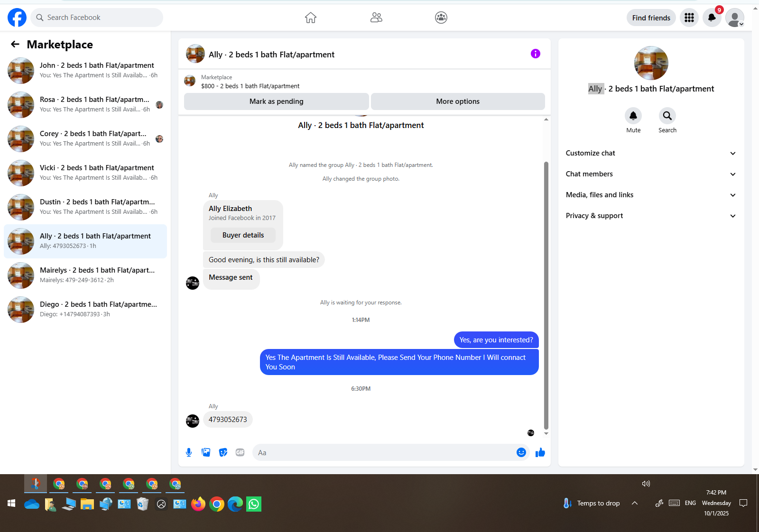The width and height of the screenshot is (759, 532).
Task: Choose a GIF
Action: tap(240, 452)
